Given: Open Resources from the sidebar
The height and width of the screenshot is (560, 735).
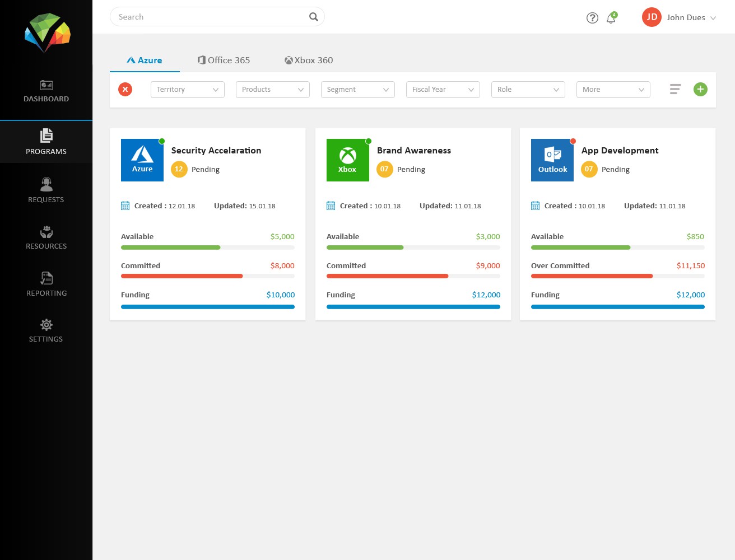Looking at the screenshot, I should (46, 237).
